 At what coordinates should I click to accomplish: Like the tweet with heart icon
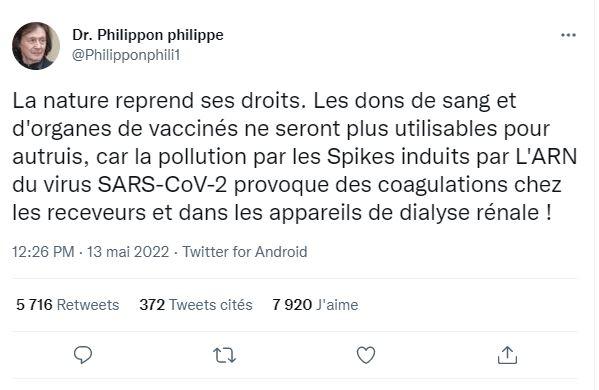(x=366, y=355)
